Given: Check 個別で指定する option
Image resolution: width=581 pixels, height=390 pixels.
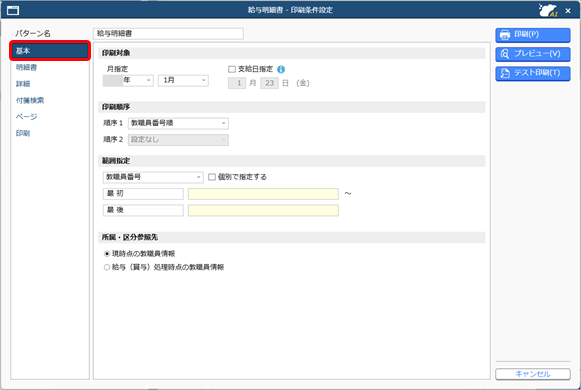Looking at the screenshot, I should click(212, 177).
